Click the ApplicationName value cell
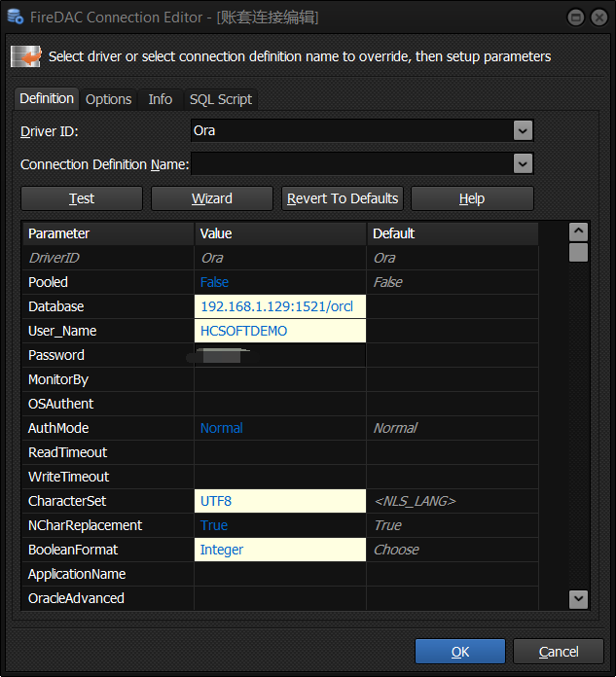Screen dimensions: 616x677 tap(280, 574)
